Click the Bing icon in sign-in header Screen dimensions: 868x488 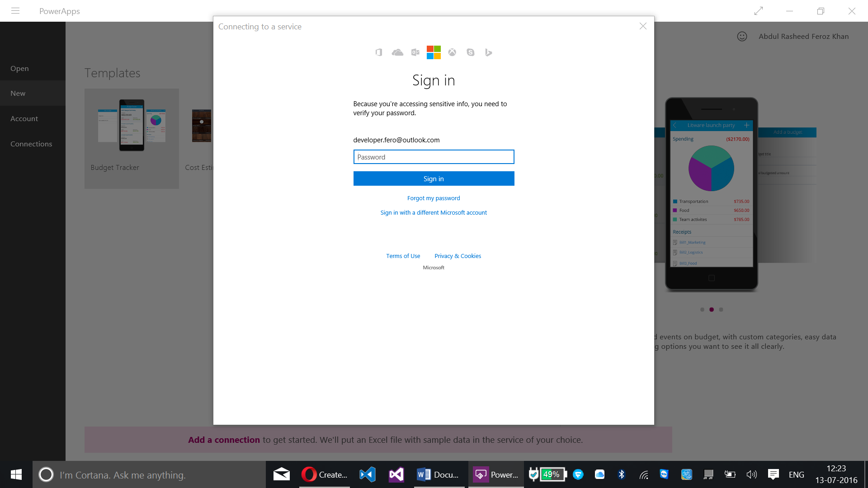[488, 52]
